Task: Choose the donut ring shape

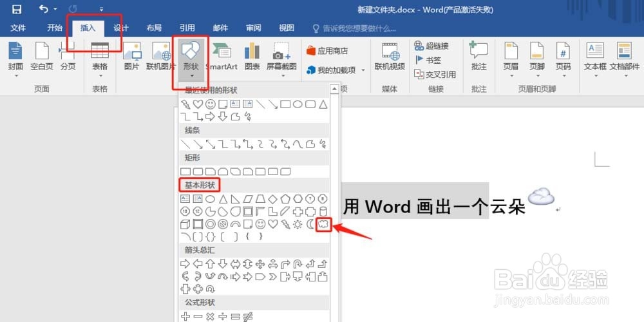Action: point(211,224)
